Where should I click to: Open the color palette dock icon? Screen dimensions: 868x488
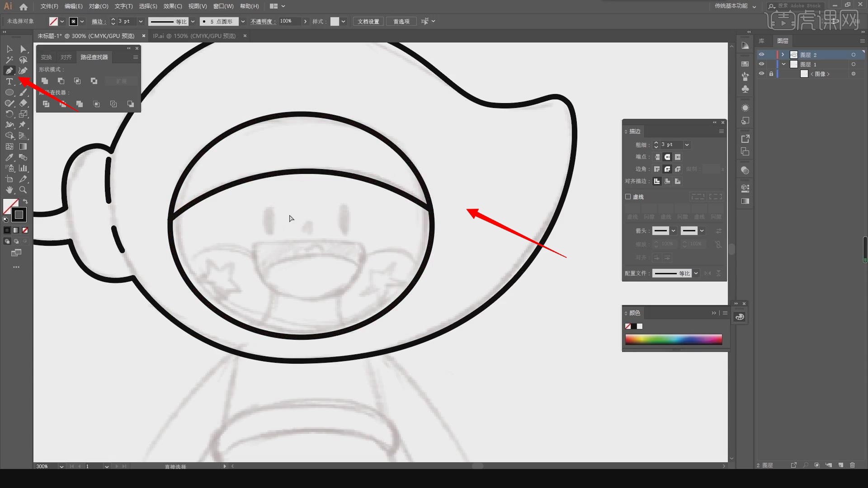[x=740, y=317]
